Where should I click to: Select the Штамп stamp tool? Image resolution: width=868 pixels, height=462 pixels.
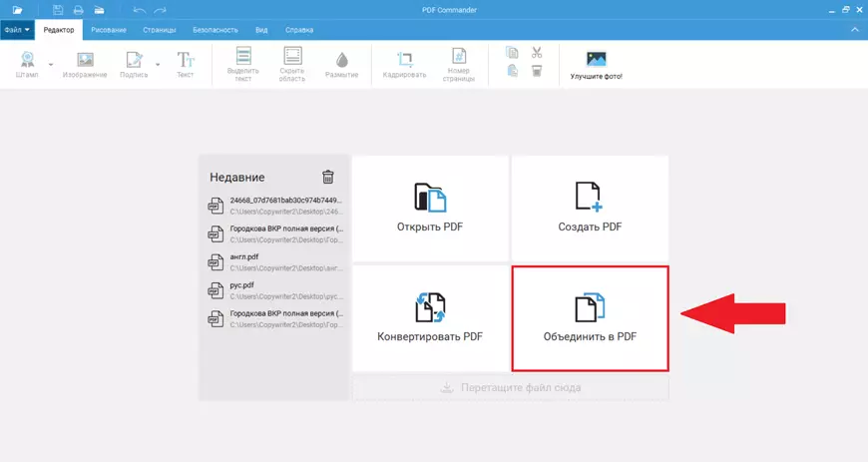click(x=27, y=64)
